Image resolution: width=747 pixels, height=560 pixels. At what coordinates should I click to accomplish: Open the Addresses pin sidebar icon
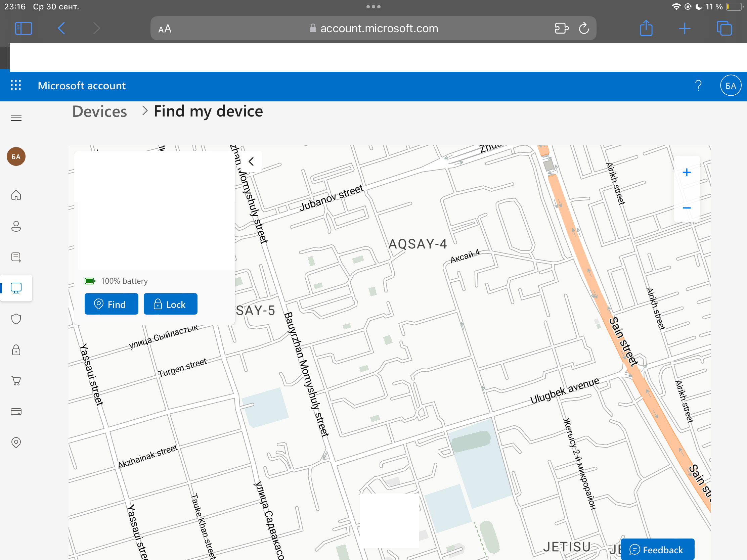pyautogui.click(x=16, y=442)
